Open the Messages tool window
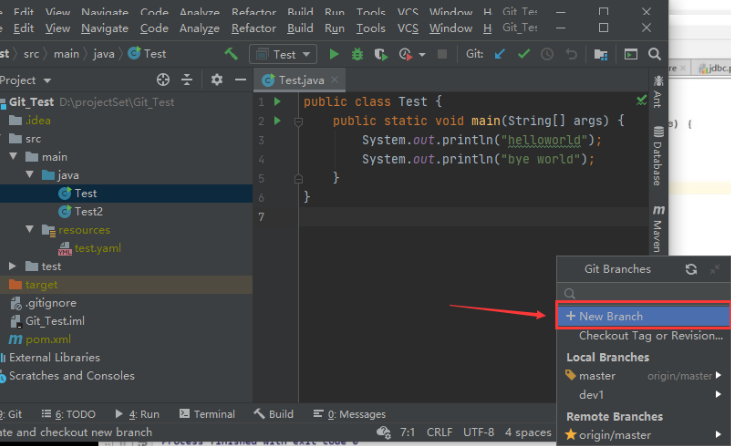The width and height of the screenshot is (731, 446). pos(350,414)
